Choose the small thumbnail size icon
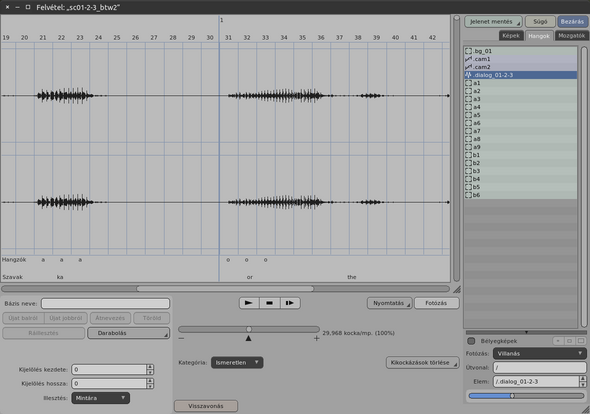590x414 pixels. (x=558, y=341)
